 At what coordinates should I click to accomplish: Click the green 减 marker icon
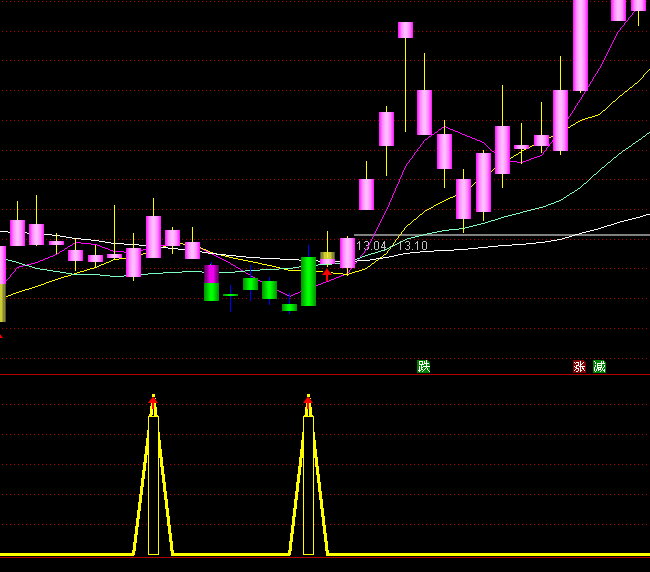coord(599,367)
